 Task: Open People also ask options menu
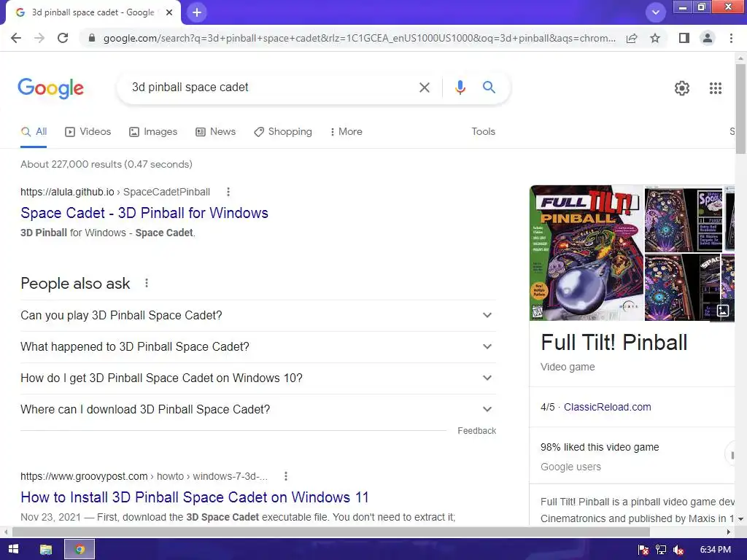coord(147,284)
